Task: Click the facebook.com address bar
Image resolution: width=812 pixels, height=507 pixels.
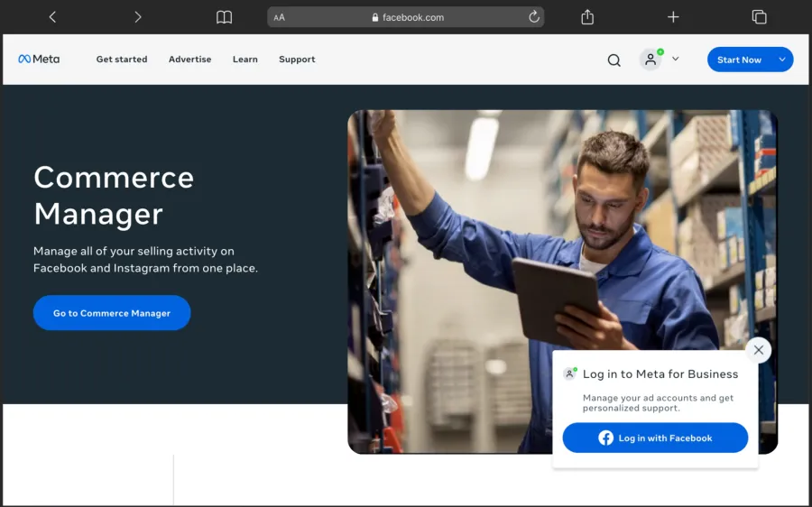Action: [408, 17]
